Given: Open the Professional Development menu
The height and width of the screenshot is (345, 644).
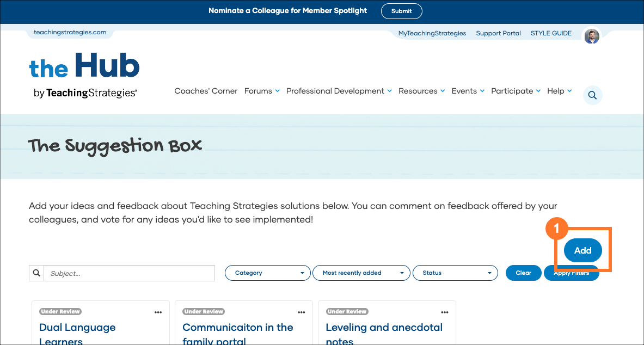Looking at the screenshot, I should tap(339, 91).
